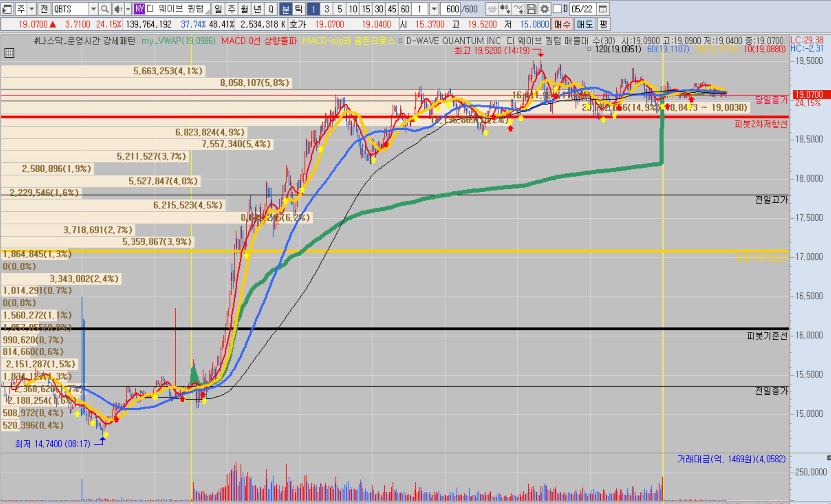831x504 pixels.
Task: Click the 전일고가 line label
Action: click(x=771, y=199)
